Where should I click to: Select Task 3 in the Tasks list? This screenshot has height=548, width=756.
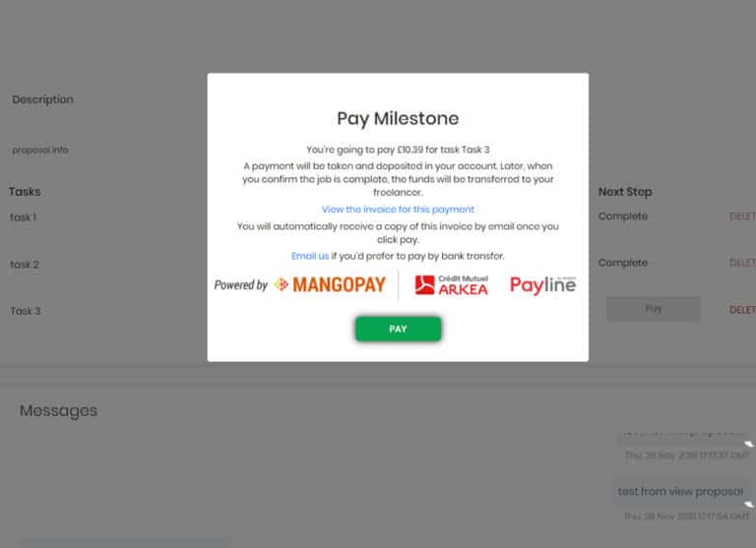click(26, 311)
